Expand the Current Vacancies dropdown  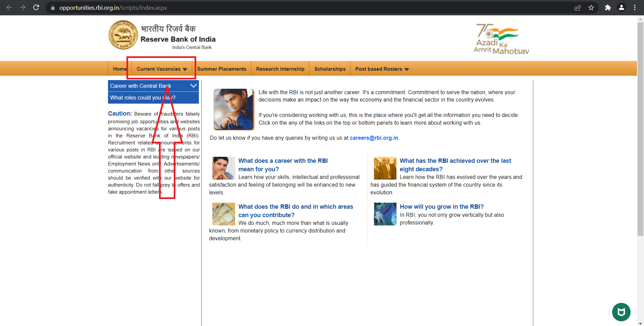click(x=162, y=69)
